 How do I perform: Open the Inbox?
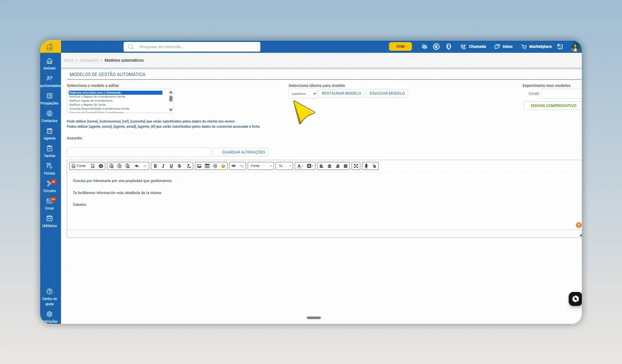point(504,47)
